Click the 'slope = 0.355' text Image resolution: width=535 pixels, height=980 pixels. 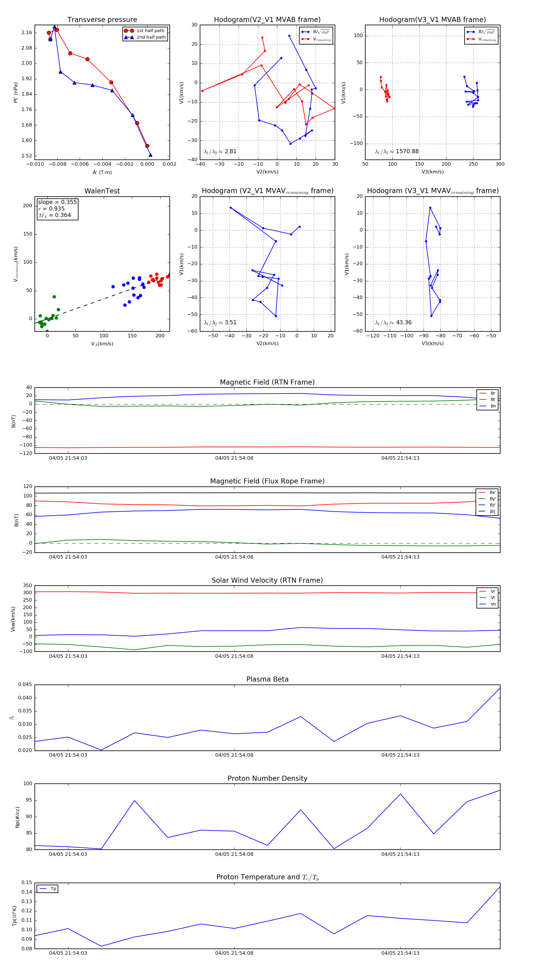pos(57,202)
